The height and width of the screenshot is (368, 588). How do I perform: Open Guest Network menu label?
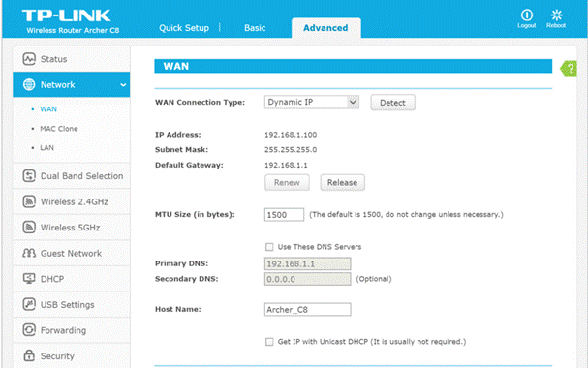(71, 253)
